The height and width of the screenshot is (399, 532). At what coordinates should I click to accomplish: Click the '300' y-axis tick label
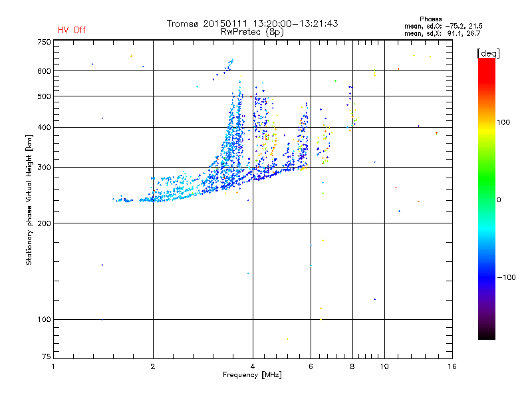44,168
